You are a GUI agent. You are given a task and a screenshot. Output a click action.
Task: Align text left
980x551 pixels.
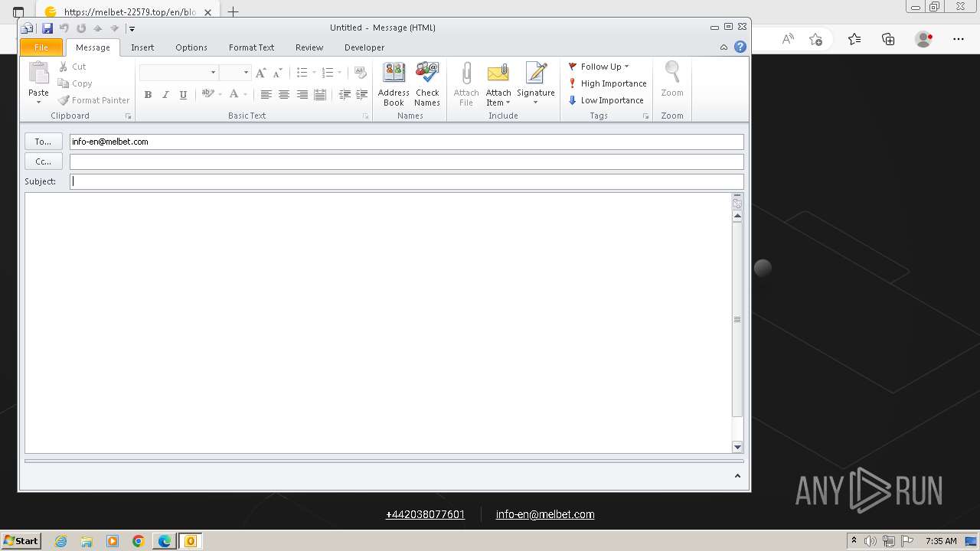click(x=266, y=95)
